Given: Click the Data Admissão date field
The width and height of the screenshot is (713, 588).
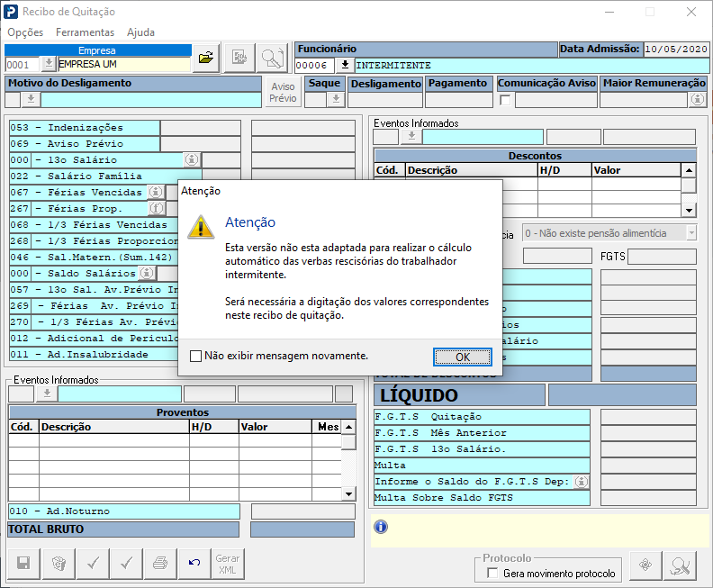Looking at the screenshot, I should coord(676,50).
